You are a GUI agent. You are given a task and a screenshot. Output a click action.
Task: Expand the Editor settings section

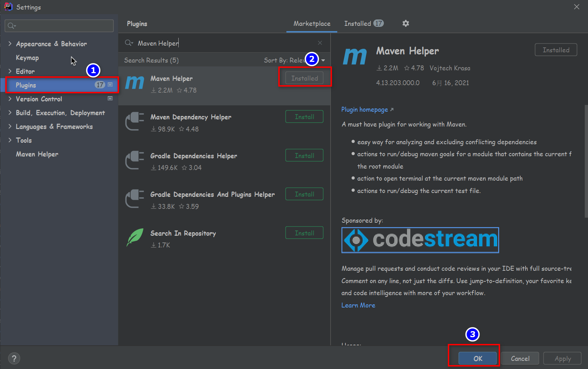click(10, 71)
